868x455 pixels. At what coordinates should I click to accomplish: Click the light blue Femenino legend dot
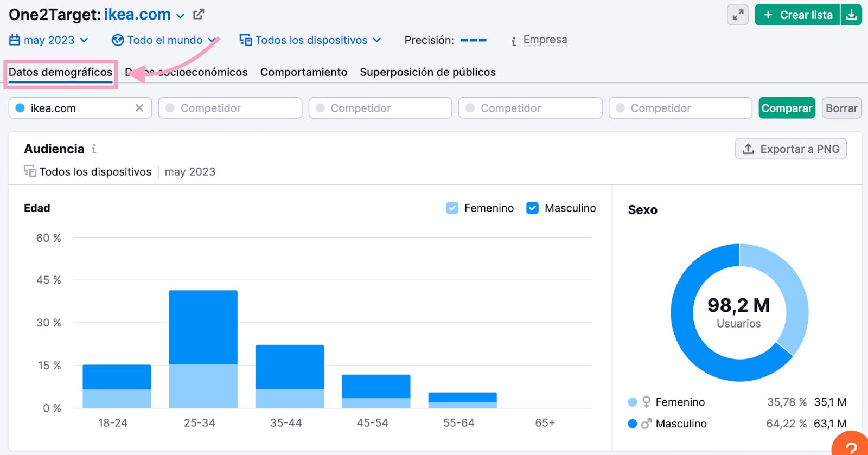[x=633, y=402]
